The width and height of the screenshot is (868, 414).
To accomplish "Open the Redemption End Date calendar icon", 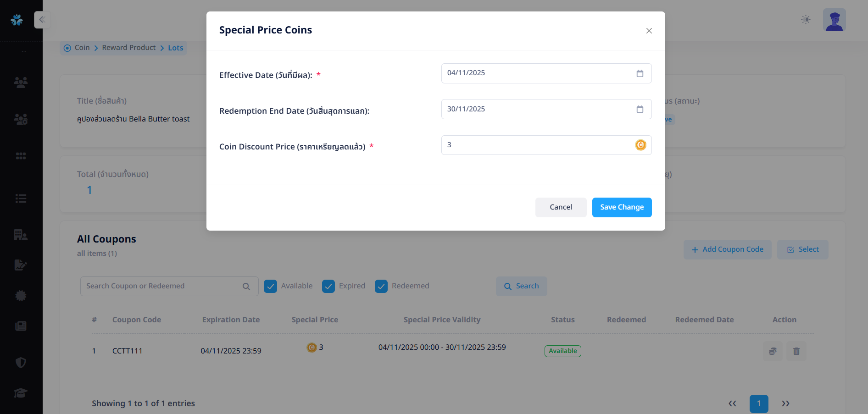I will tap(640, 109).
